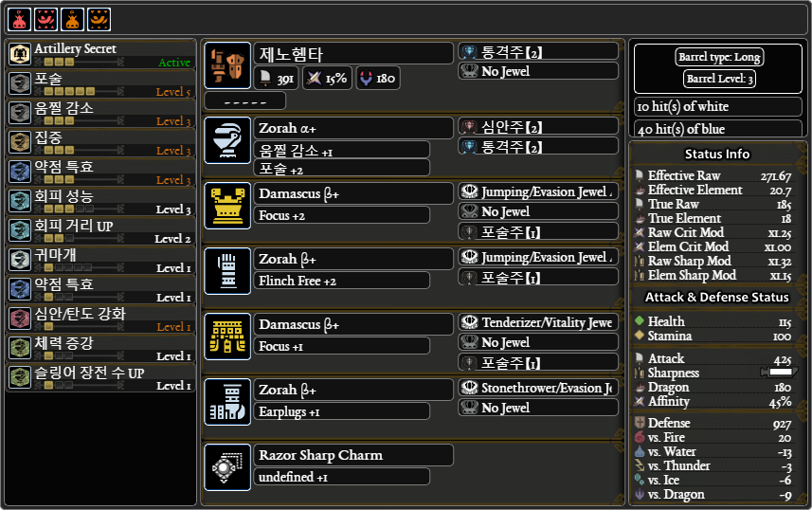Screen dimensions: 812x510
Task: Click the Artillery Secret skill icon
Action: pos(20,54)
